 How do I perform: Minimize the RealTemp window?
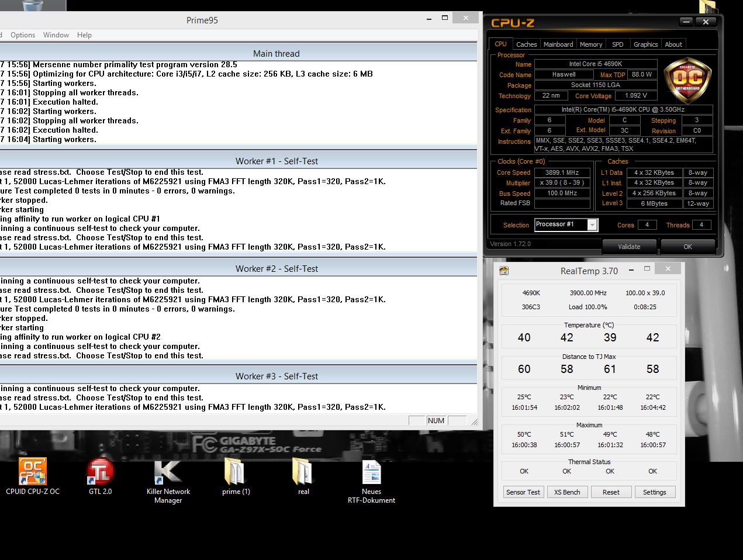tap(631, 270)
